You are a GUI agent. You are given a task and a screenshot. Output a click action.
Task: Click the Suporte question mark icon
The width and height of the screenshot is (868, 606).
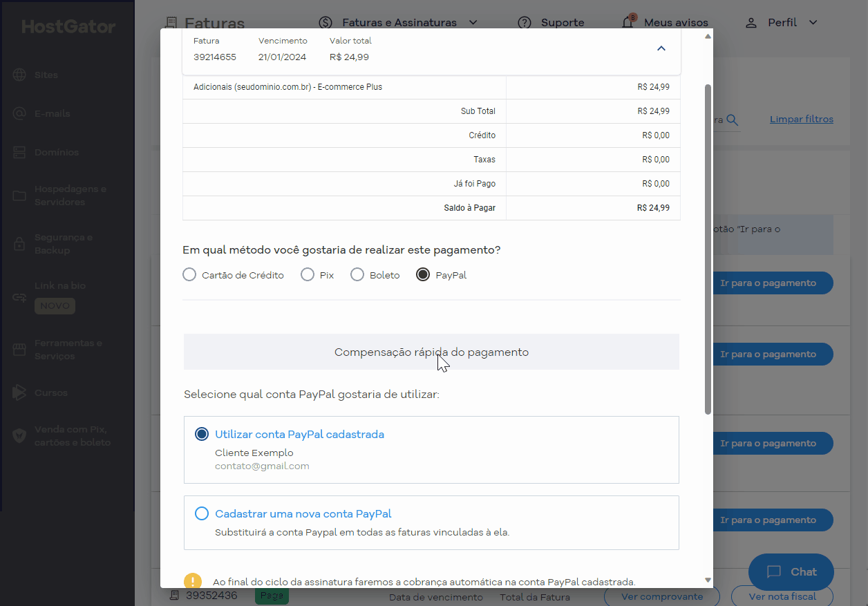click(x=525, y=23)
